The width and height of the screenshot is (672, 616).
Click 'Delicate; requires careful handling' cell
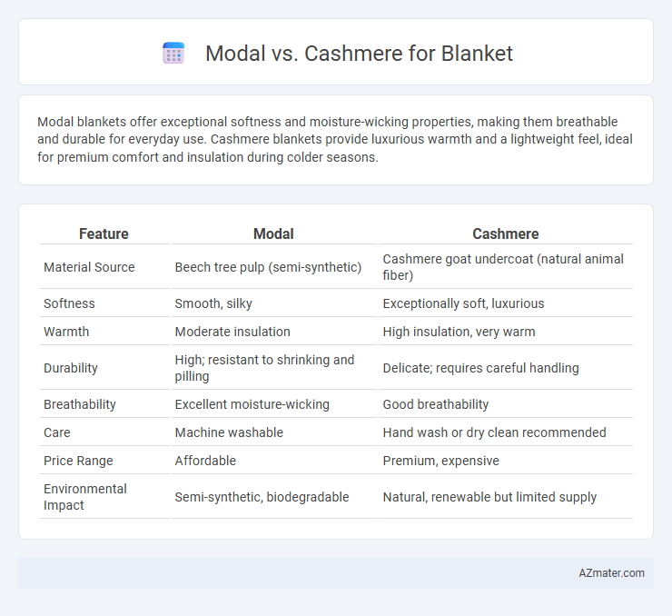click(481, 368)
